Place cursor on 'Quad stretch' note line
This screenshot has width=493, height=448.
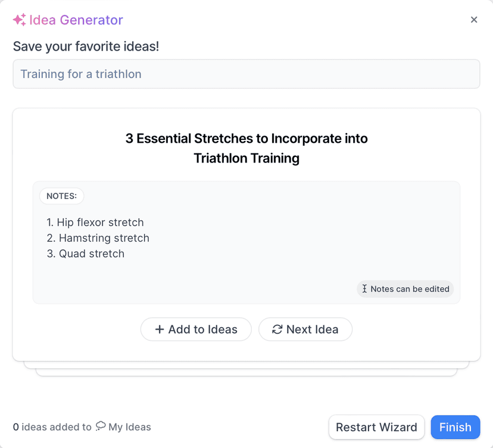tap(91, 253)
